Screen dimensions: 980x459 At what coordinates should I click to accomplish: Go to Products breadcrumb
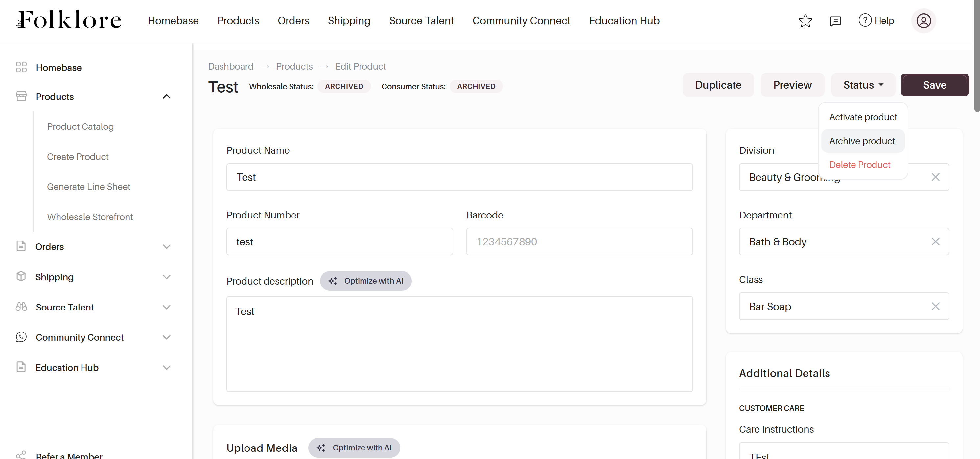[294, 67]
